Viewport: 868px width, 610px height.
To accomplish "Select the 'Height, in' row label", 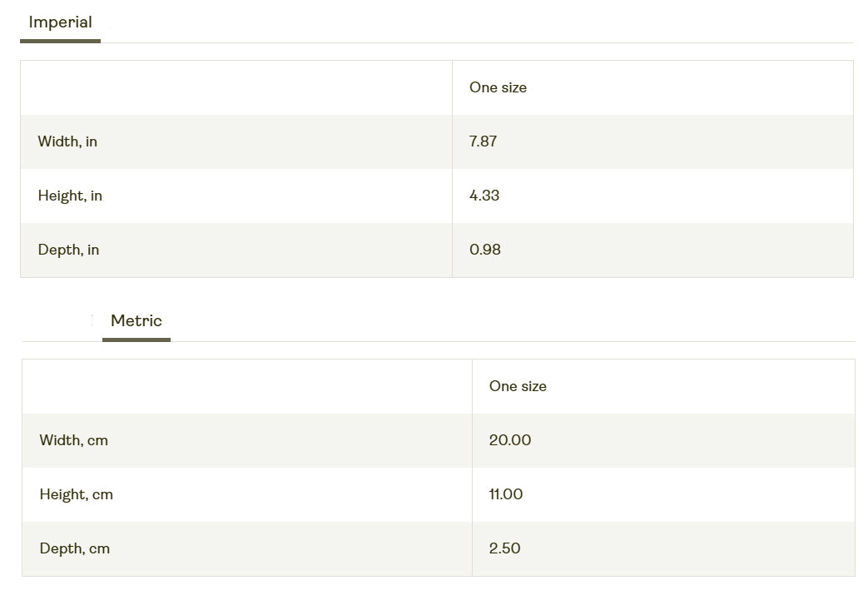I will click(70, 196).
